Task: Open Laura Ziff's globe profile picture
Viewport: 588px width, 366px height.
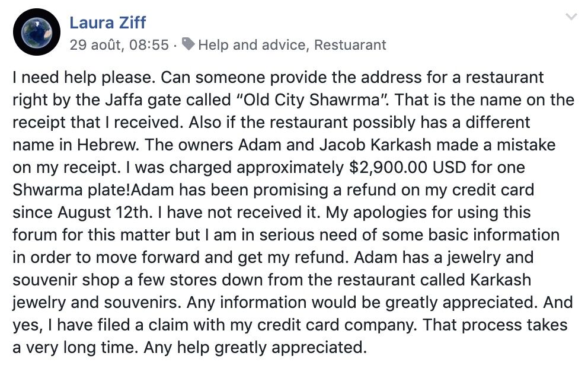Action: 36,32
